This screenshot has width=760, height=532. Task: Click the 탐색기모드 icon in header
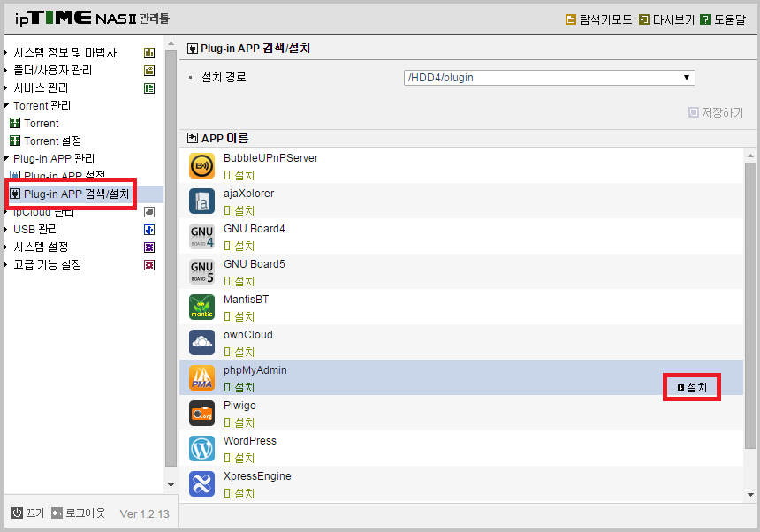pyautogui.click(x=571, y=19)
